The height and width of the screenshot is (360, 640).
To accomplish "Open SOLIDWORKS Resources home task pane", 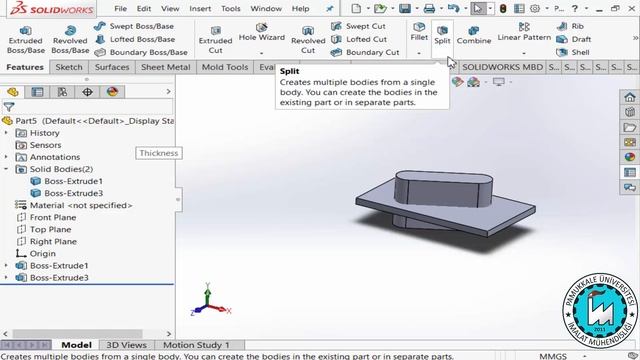I will coord(630,97).
